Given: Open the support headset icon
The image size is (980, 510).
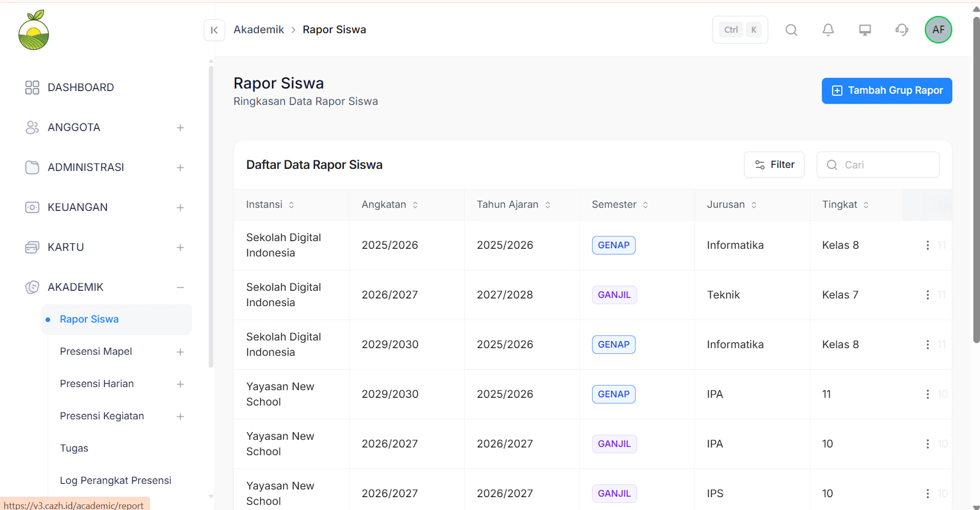Looking at the screenshot, I should coord(902,30).
